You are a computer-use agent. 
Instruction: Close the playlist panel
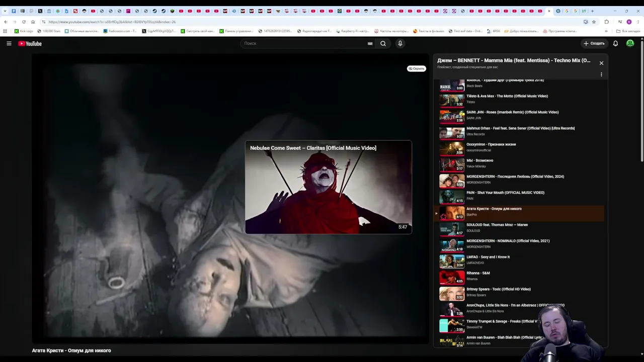tap(601, 63)
